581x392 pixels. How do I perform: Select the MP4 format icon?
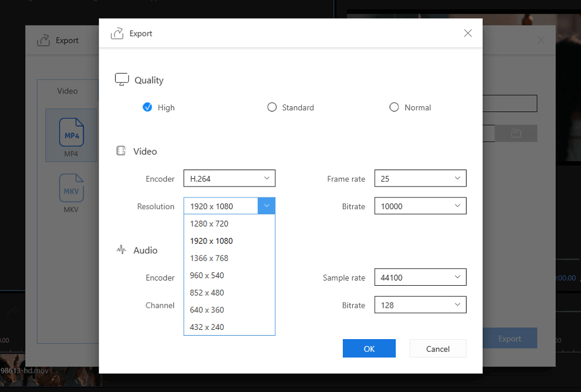(x=71, y=135)
